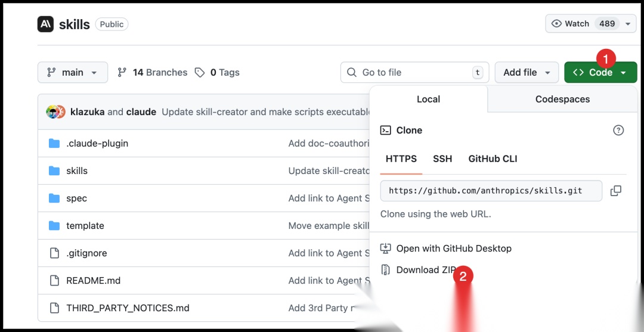Click the tag icon next to 0 Tags
644x332 pixels.
click(x=199, y=72)
